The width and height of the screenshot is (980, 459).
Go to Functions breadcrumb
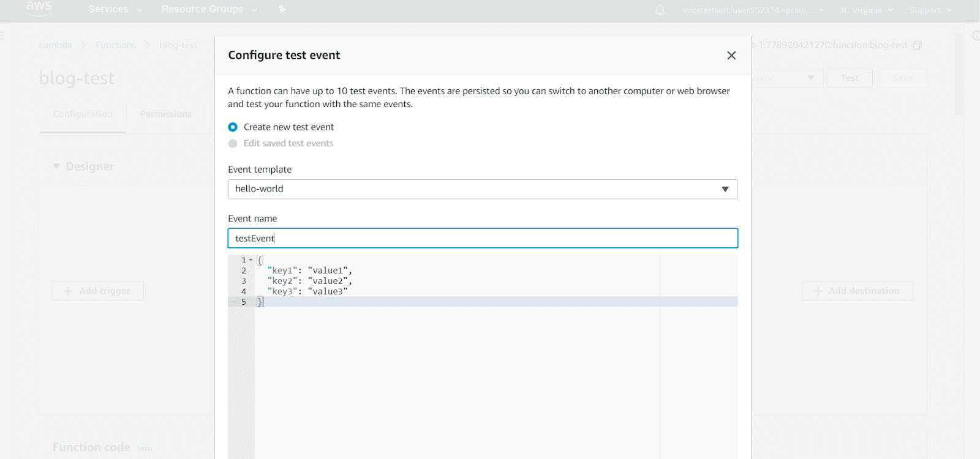[x=116, y=45]
